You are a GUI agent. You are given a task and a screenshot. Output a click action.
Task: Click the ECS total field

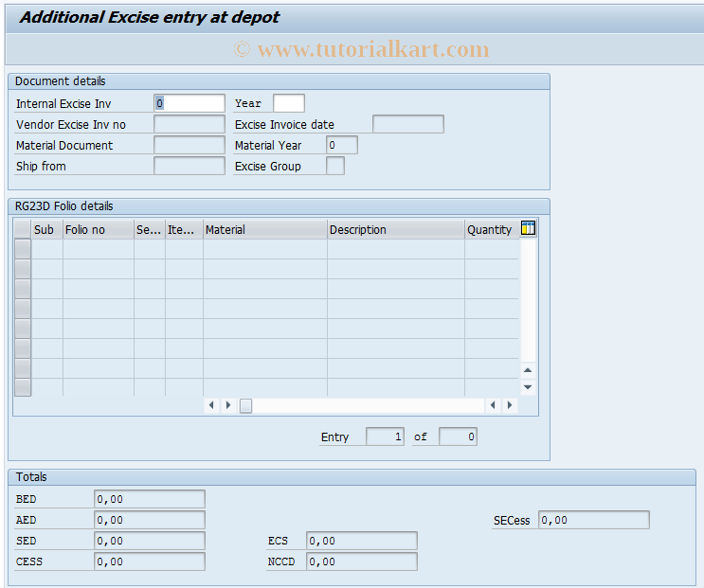click(362, 541)
